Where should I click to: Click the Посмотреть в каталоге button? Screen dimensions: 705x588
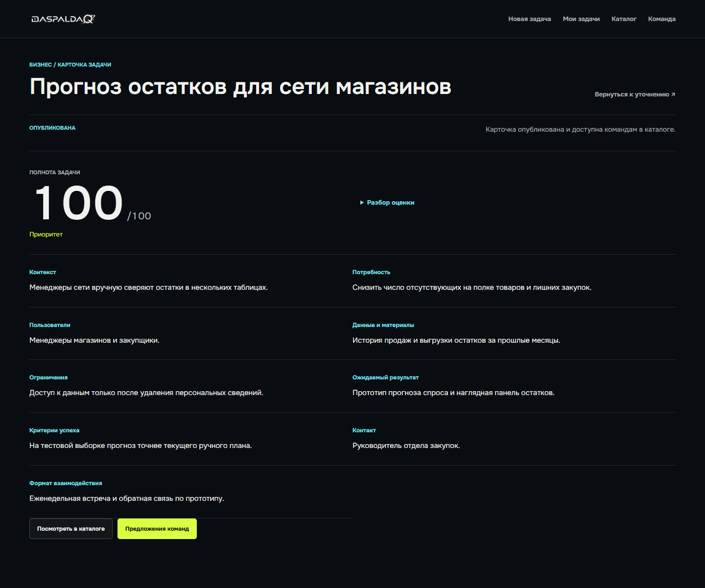(x=71, y=529)
